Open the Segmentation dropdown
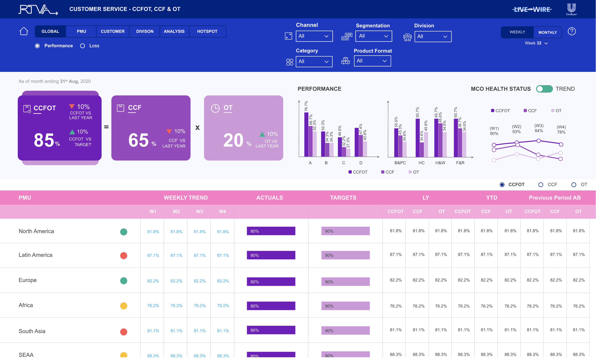 (374, 36)
